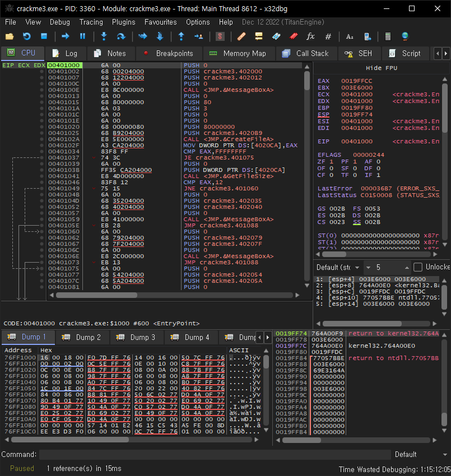
Task: Run the program with arrow icon
Action: pos(66,36)
